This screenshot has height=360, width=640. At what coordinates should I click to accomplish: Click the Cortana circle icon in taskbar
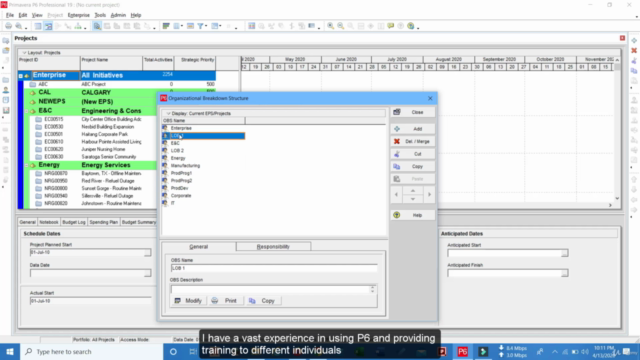click(173, 351)
